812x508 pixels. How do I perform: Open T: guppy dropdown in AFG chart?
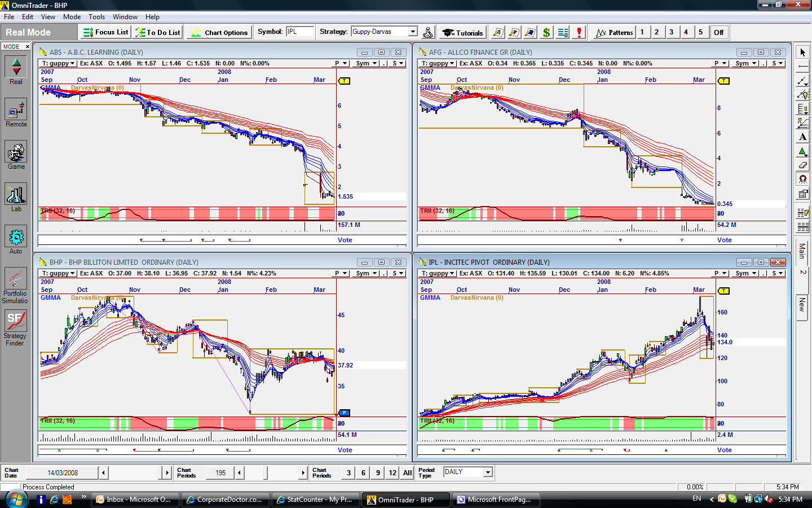point(438,63)
